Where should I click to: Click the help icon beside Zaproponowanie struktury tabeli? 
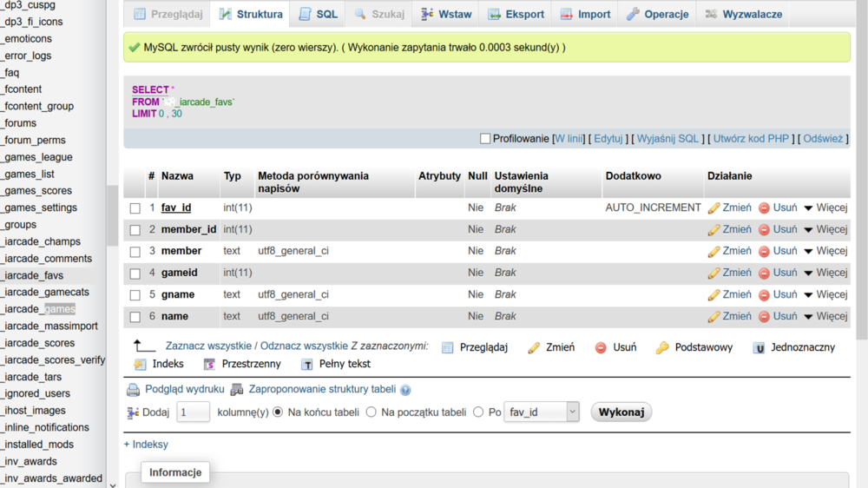tap(405, 391)
